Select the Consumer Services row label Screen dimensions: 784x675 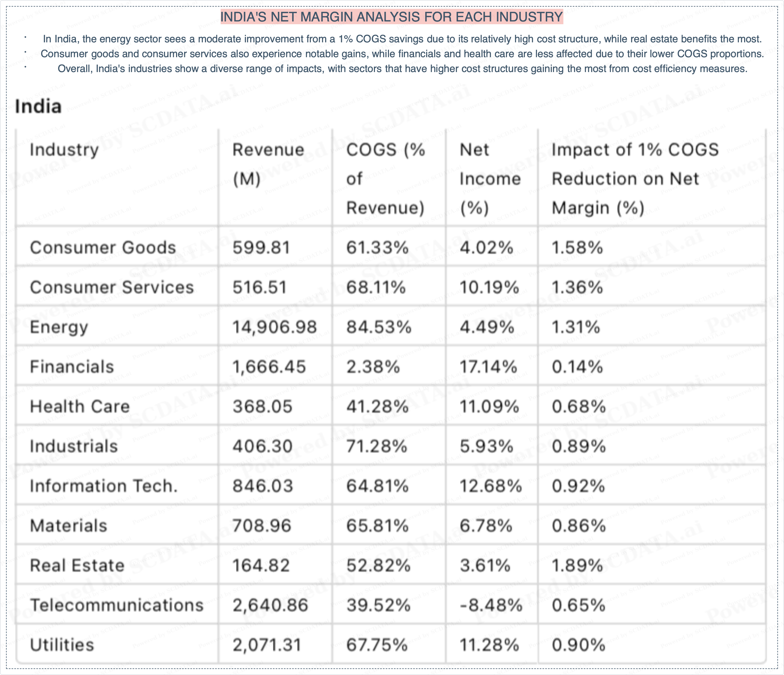[112, 287]
